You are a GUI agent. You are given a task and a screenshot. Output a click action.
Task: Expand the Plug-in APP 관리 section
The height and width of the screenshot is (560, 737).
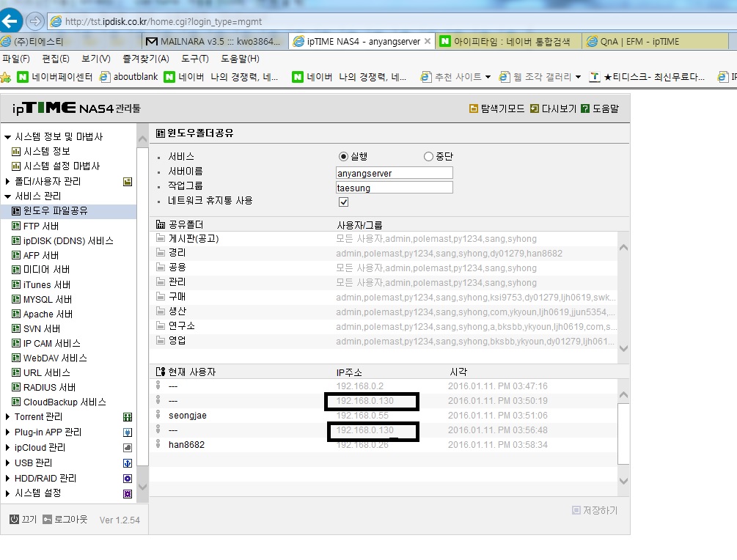click(7, 432)
